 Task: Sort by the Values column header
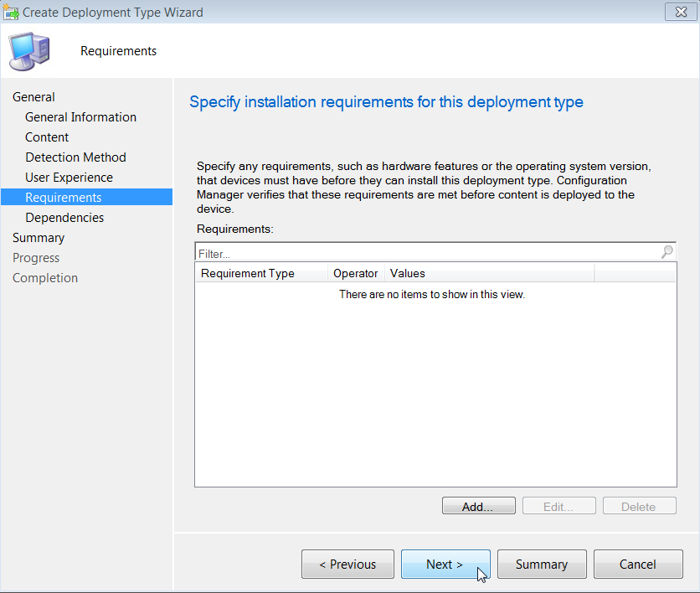tap(408, 273)
